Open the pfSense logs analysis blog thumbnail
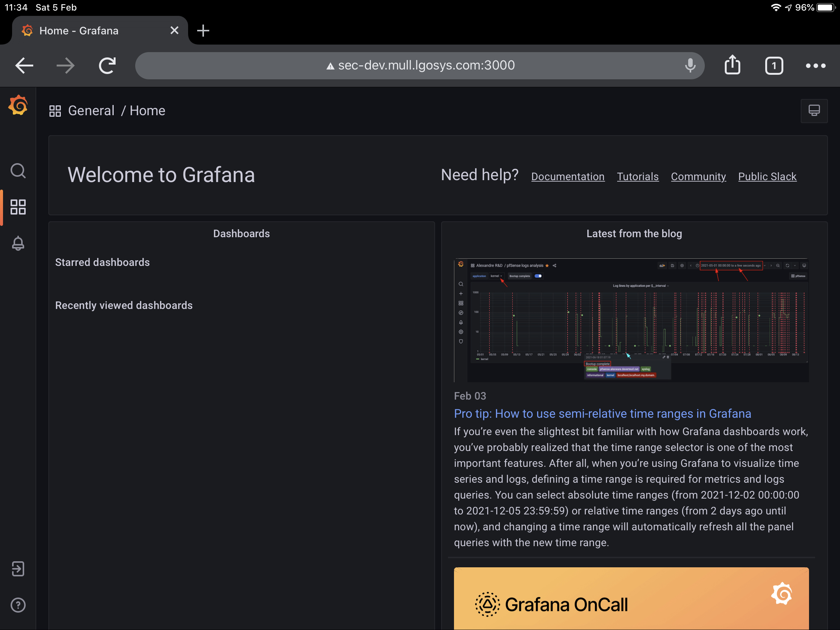 coord(632,321)
